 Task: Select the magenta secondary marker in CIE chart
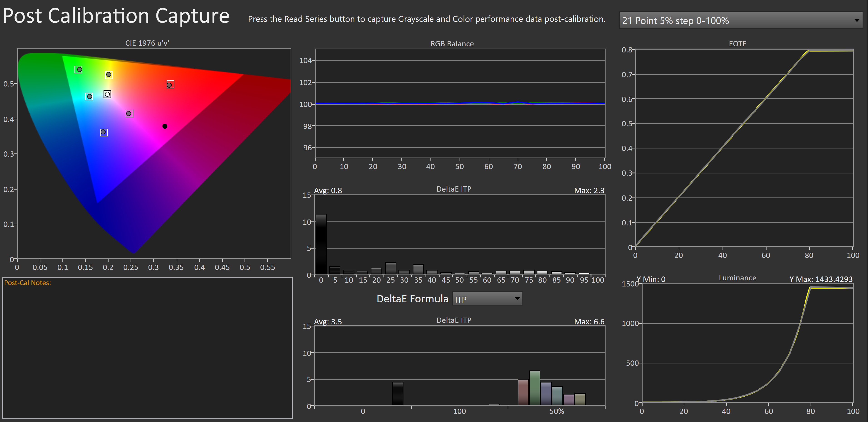pyautogui.click(x=129, y=114)
